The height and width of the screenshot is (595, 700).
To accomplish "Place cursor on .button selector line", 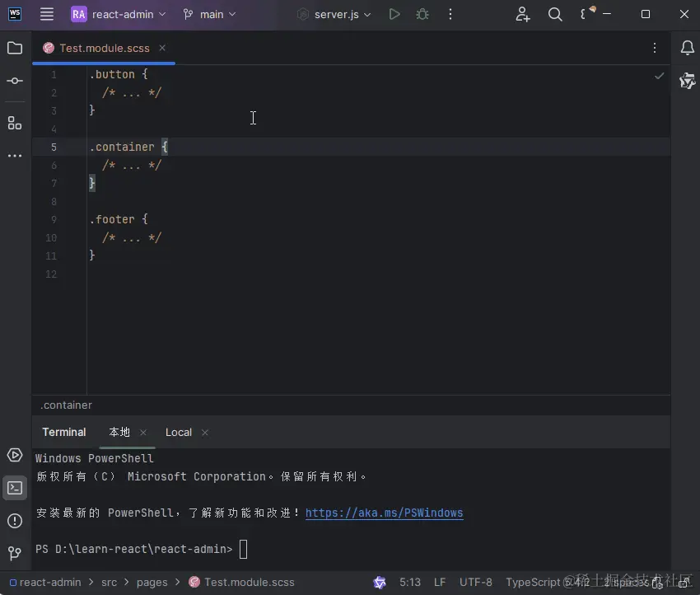I will 119,74.
